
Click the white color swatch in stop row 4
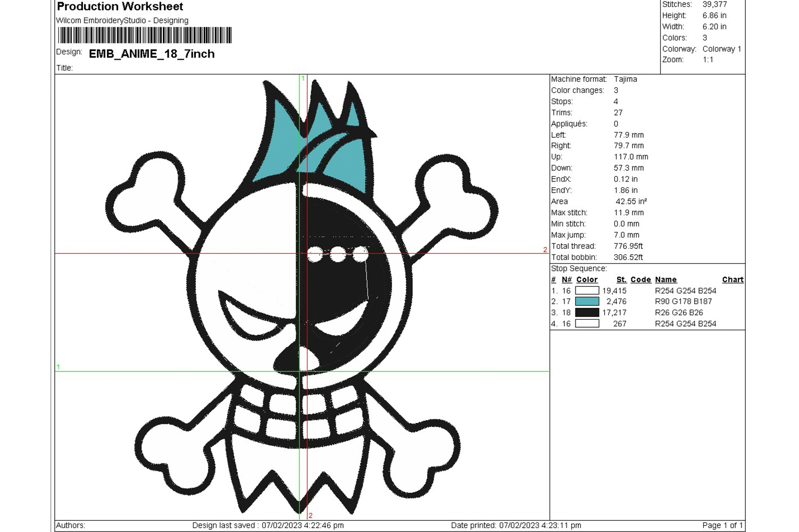(x=587, y=323)
